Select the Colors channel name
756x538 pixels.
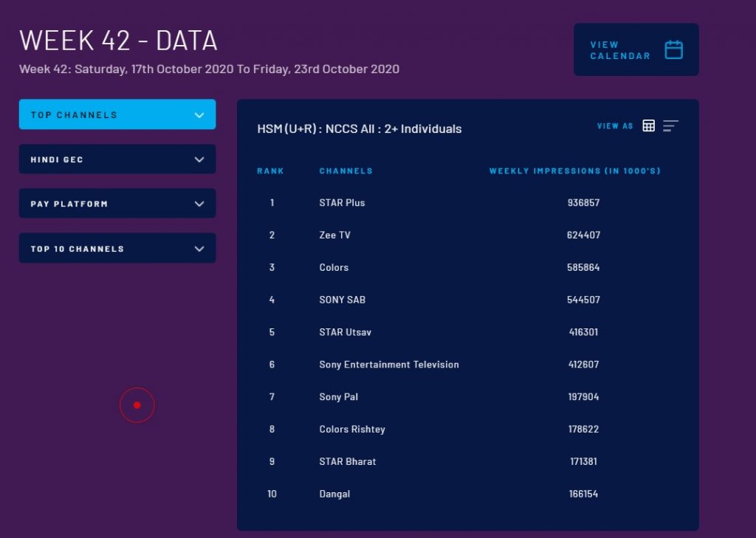coord(334,268)
